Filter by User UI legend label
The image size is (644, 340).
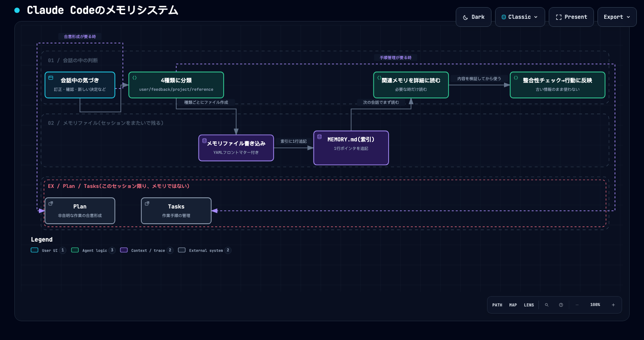(50, 251)
